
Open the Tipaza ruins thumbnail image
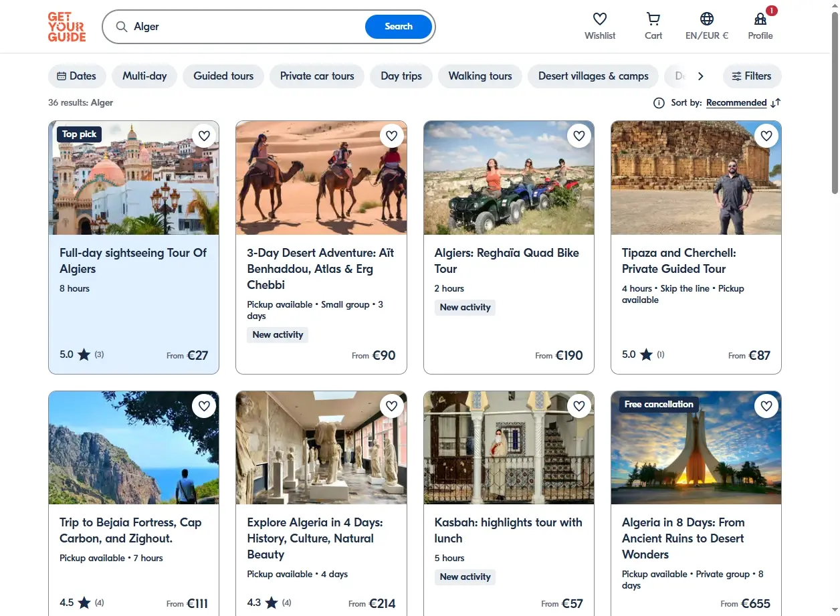point(696,178)
